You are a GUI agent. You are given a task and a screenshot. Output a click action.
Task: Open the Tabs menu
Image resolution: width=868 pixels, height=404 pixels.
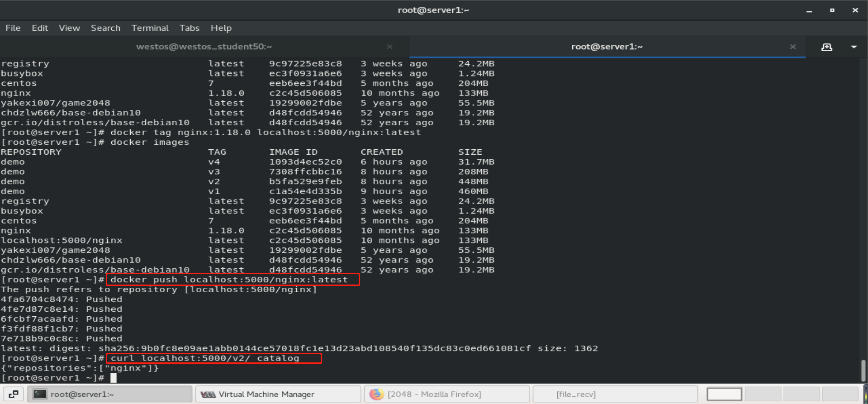pos(189,28)
